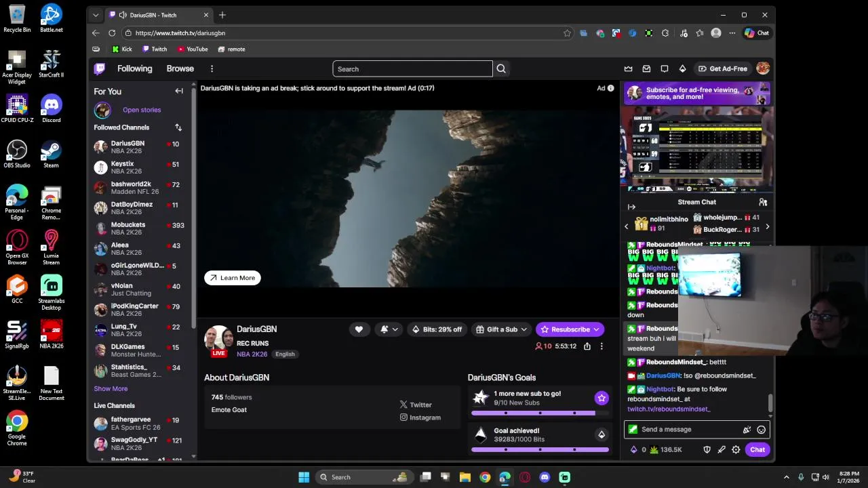Screen dimensions: 868x488
Task: Select fathergarvee in Live Channels
Action: [139, 424]
